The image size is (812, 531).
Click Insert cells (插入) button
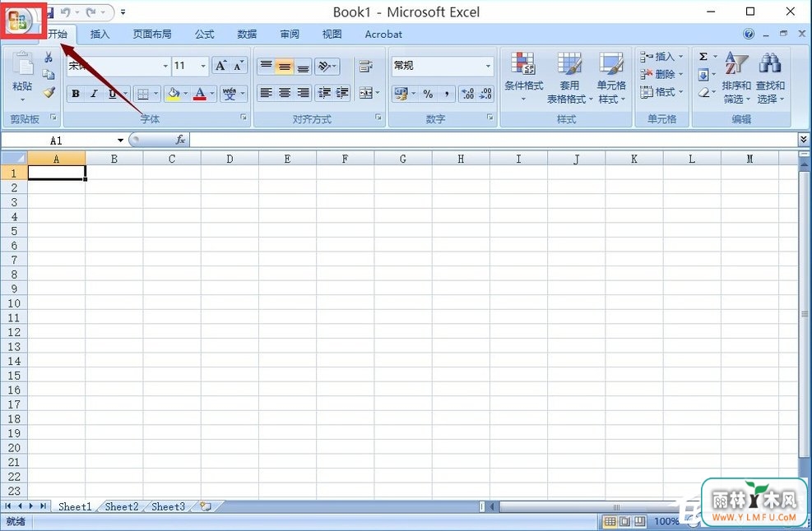coord(661,57)
